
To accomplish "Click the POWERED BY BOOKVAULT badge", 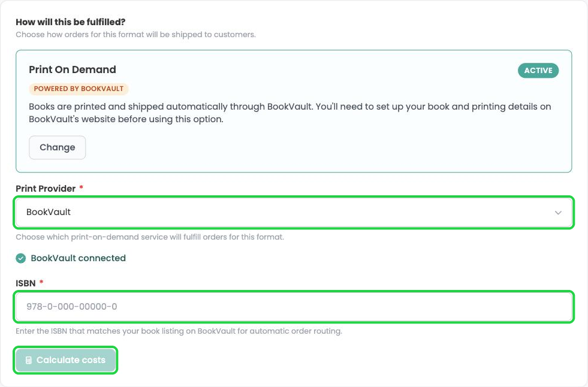I will click(79, 89).
